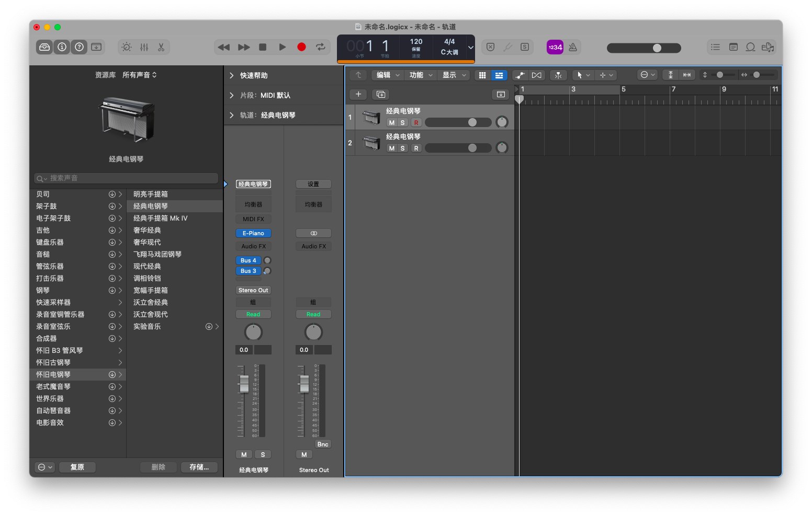This screenshot has height=516, width=812.
Task: Click the Replace mode X button
Action: [x=490, y=47]
